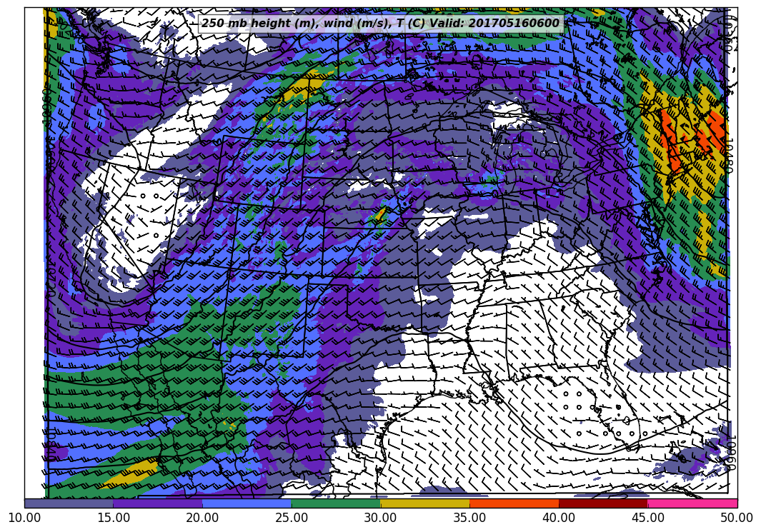Click the 10.00 colorbar tick label
Viewport: 761px width, 532px height.
click(x=24, y=518)
